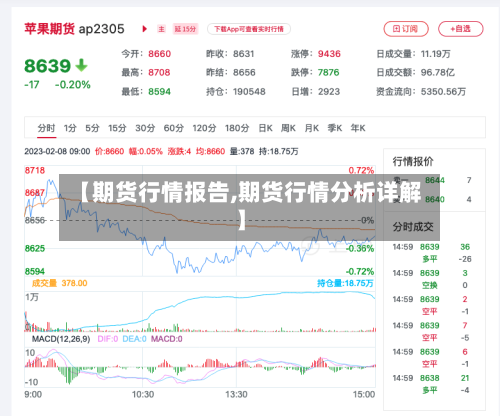Viewport: 500px width, 416px height.
Task: Click the 涨停 value 9436
Action: pyautogui.click(x=329, y=54)
